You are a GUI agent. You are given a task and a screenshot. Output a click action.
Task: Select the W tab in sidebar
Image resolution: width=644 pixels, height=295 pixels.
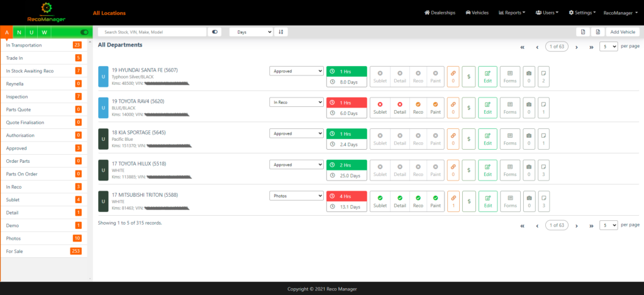45,33
